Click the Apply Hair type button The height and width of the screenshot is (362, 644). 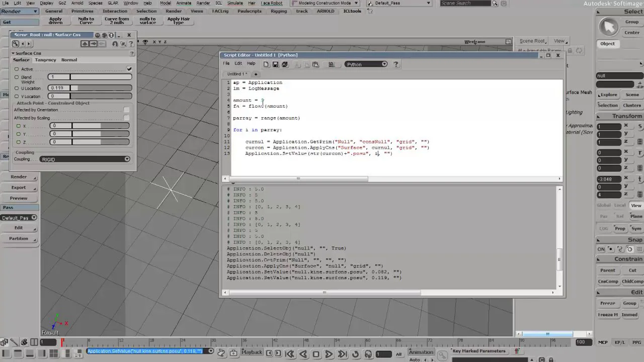(x=179, y=21)
